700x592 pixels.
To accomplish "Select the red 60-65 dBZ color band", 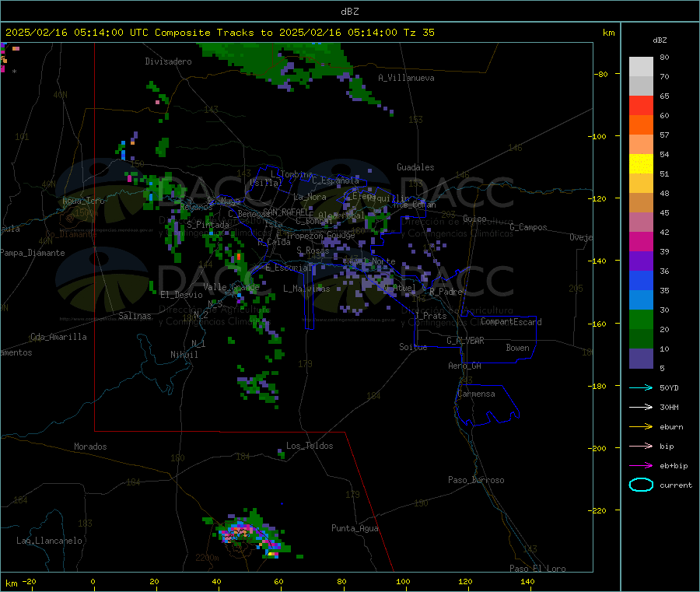I will point(641,105).
